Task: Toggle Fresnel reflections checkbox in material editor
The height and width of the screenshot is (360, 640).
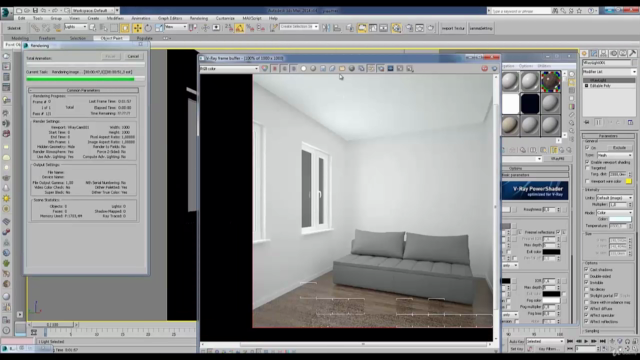Action: (x=558, y=232)
